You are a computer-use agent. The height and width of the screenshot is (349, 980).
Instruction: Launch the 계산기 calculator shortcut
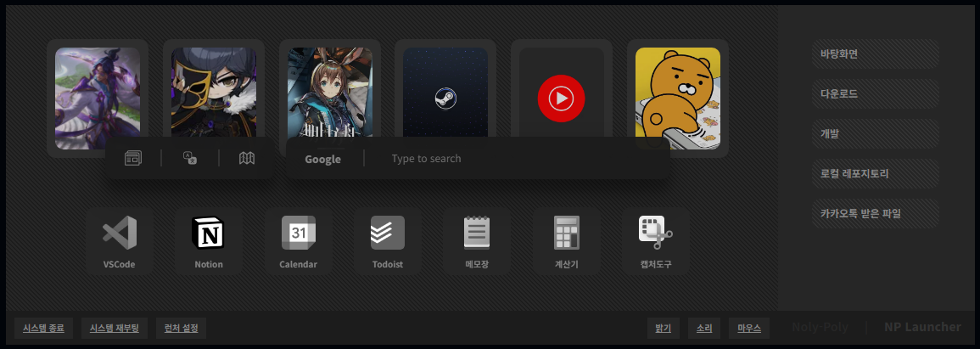point(566,241)
